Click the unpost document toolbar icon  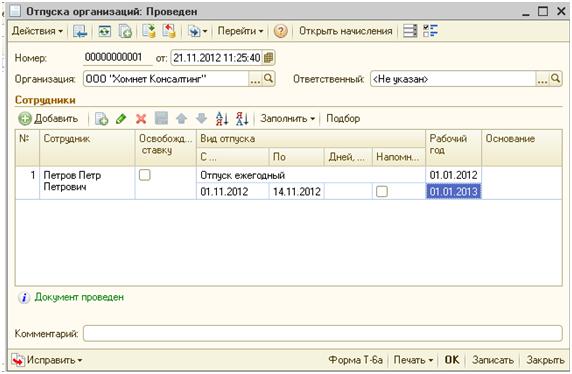coord(169,31)
